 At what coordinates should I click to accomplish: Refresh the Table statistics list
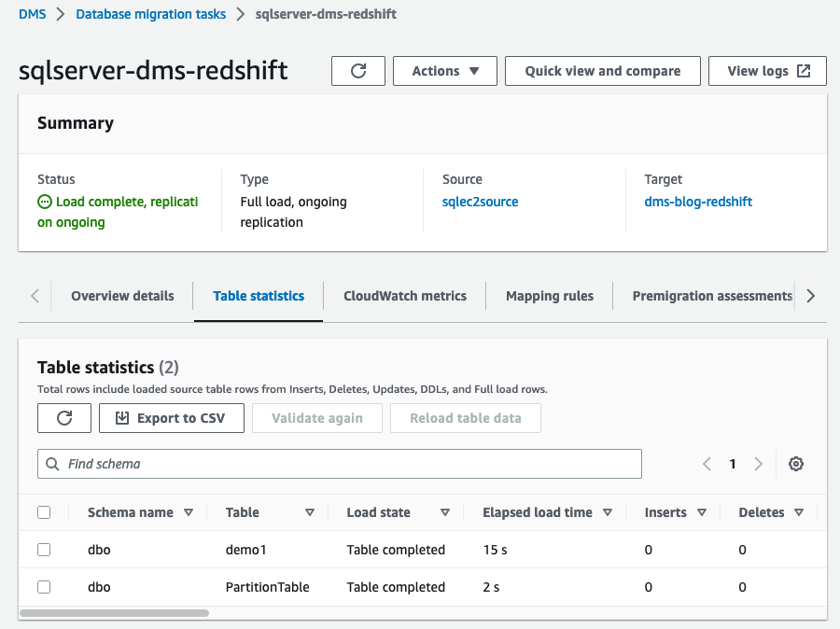63,417
